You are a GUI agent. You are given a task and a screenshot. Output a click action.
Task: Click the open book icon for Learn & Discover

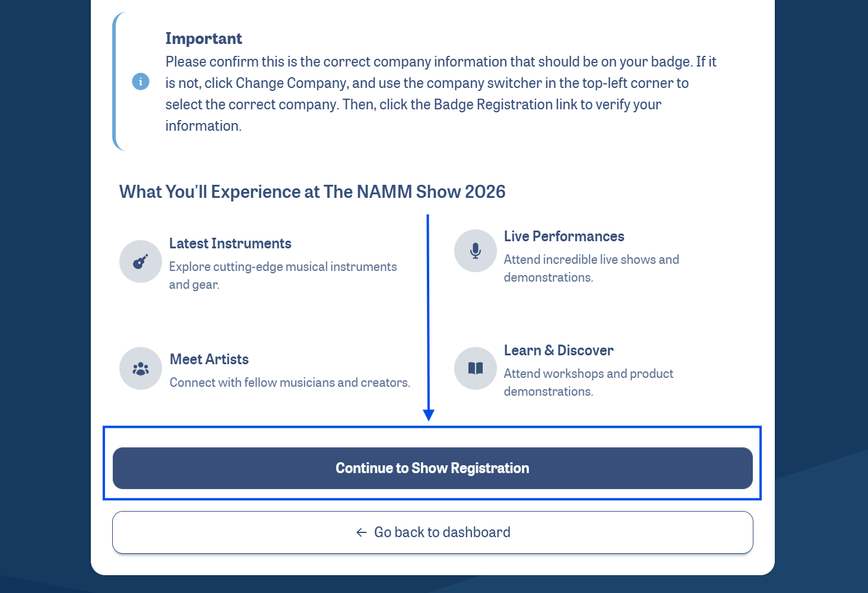[x=476, y=368]
